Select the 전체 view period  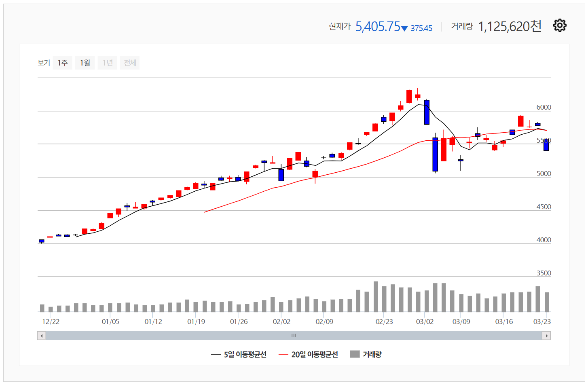tap(130, 63)
